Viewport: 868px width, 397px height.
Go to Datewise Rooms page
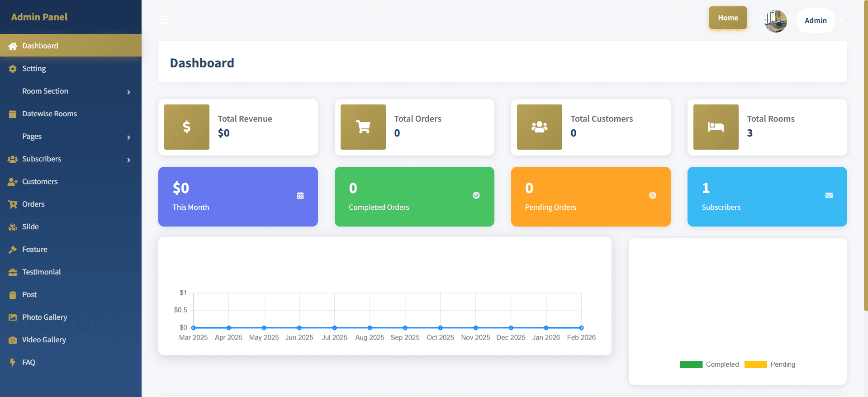tap(71, 113)
